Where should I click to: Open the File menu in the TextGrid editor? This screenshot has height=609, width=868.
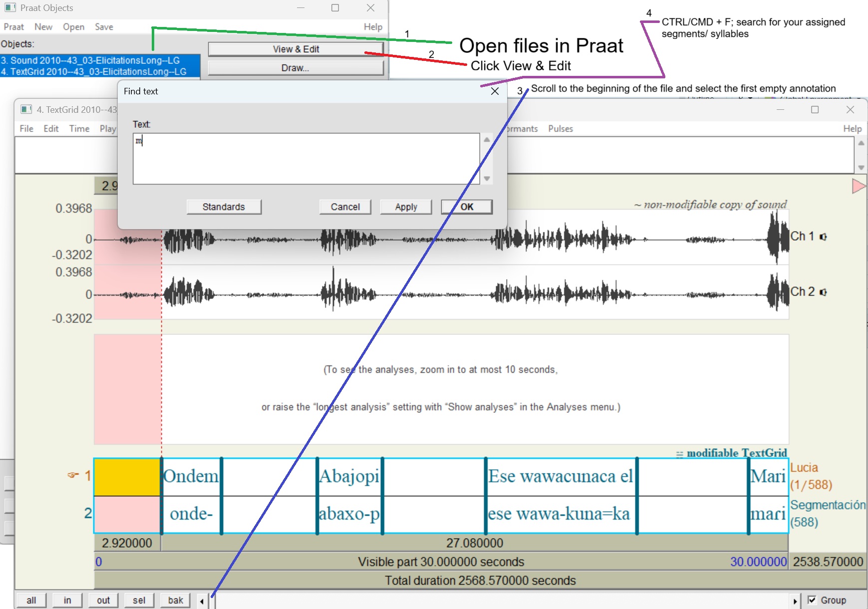click(25, 128)
